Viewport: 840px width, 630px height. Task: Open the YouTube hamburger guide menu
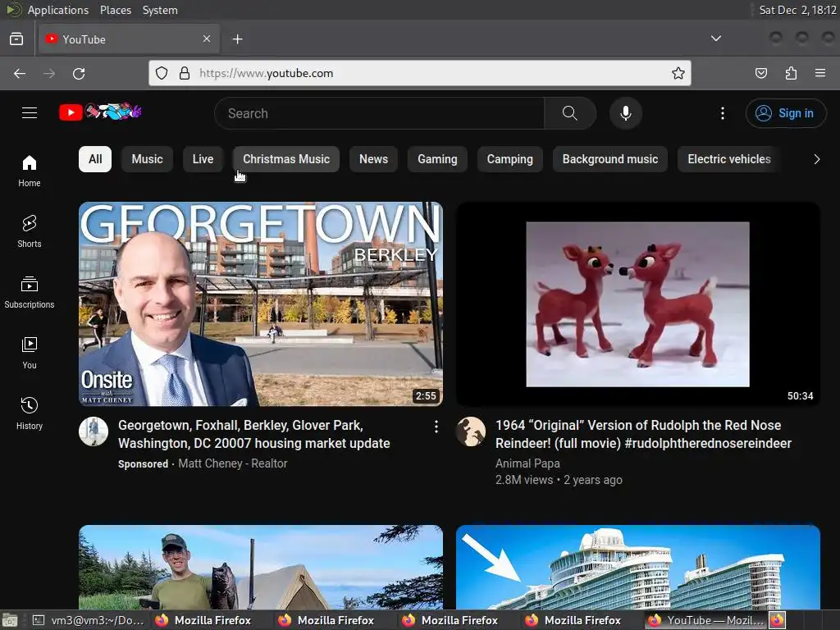coord(30,113)
